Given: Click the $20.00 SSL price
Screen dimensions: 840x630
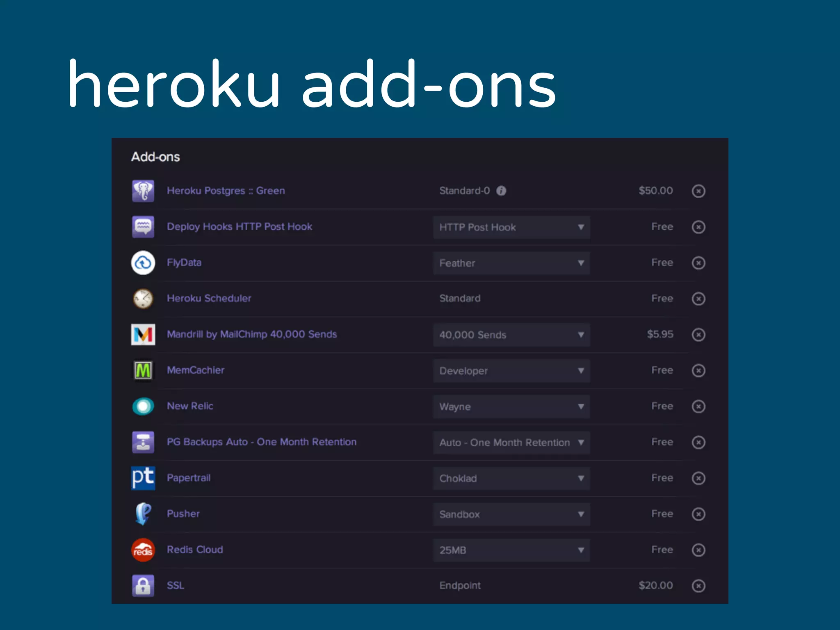Looking at the screenshot, I should coord(655,585).
